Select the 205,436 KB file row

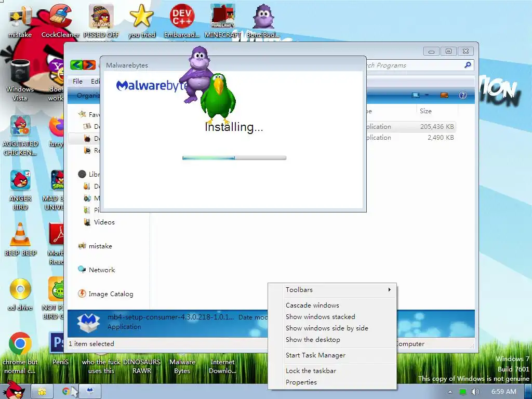(x=410, y=127)
